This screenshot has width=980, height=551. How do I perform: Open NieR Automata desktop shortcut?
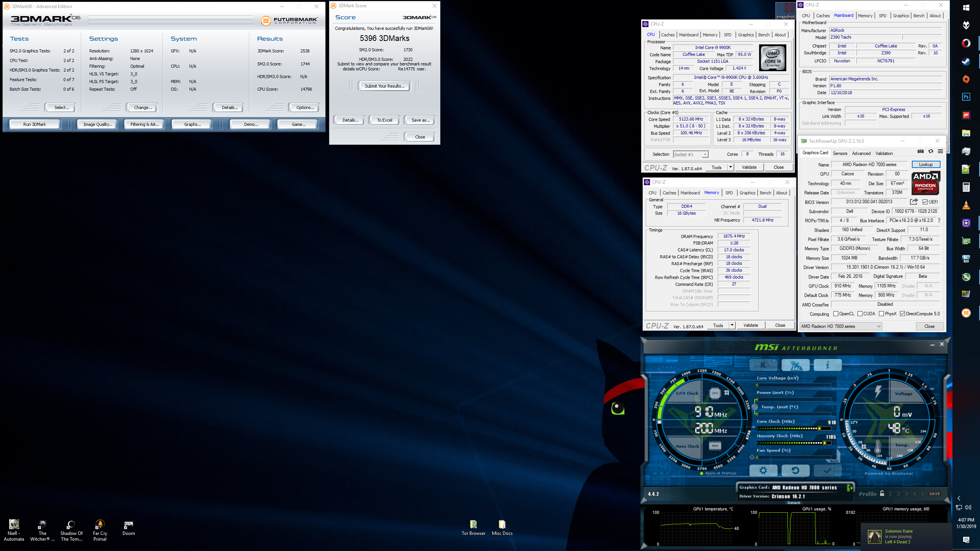pos(14,531)
